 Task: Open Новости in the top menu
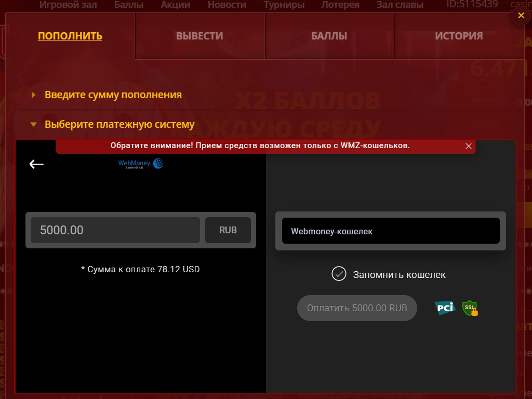pyautogui.click(x=227, y=5)
